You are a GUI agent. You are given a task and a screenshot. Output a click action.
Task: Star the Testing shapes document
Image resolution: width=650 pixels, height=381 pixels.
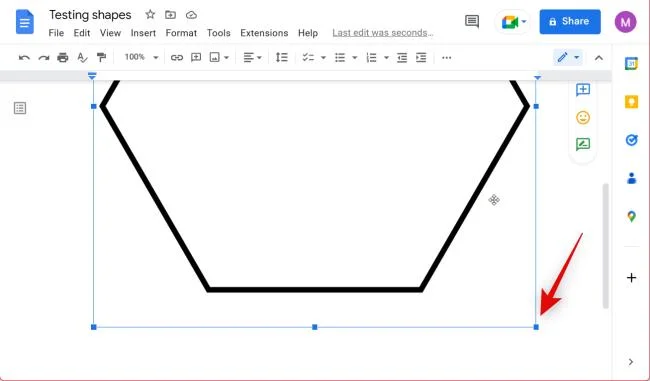tap(150, 15)
